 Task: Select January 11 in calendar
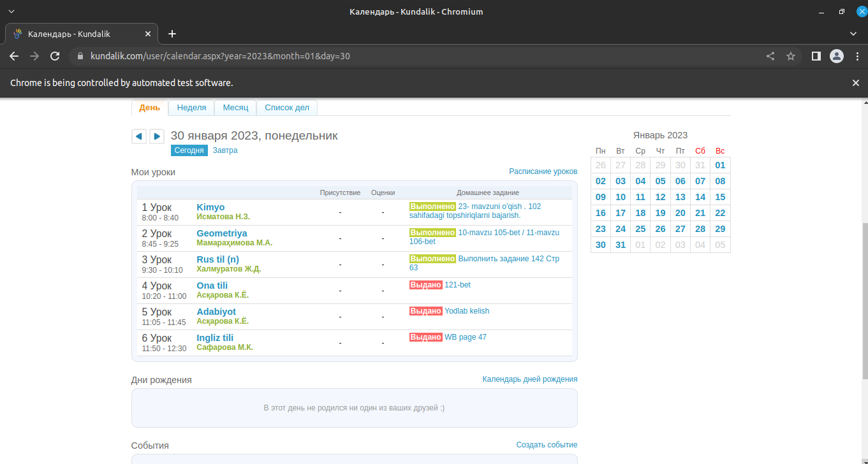(640, 197)
